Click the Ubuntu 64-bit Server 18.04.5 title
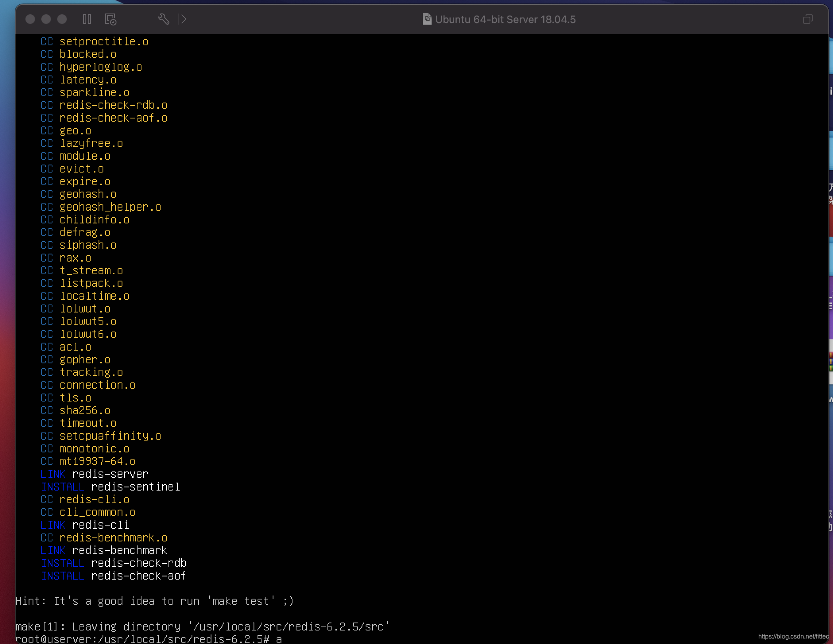 505,19
